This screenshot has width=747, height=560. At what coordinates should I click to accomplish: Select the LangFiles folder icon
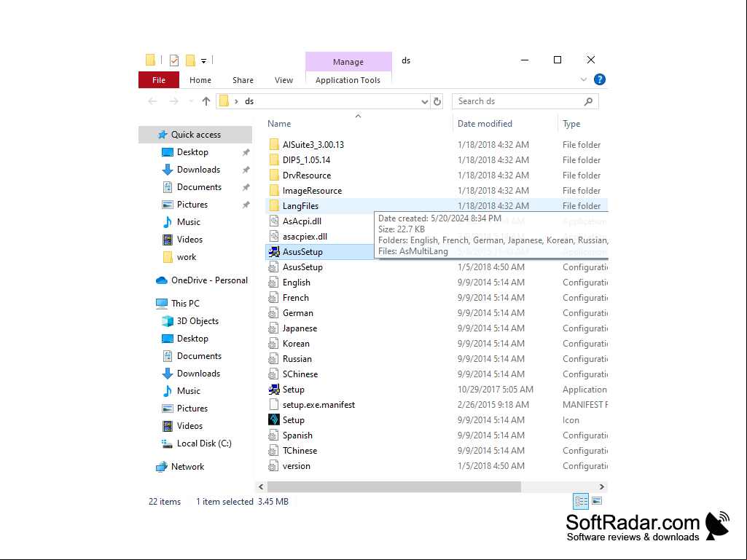(274, 205)
